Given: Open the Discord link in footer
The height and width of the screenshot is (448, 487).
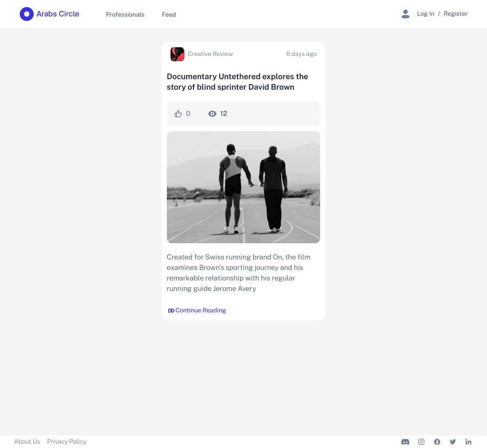Looking at the screenshot, I should [x=405, y=442].
